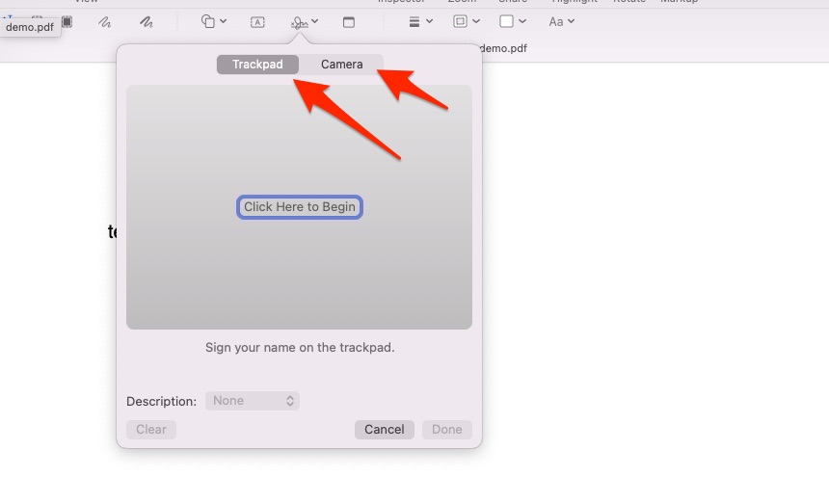
Task: Click the Text box tool
Action: [x=257, y=21]
